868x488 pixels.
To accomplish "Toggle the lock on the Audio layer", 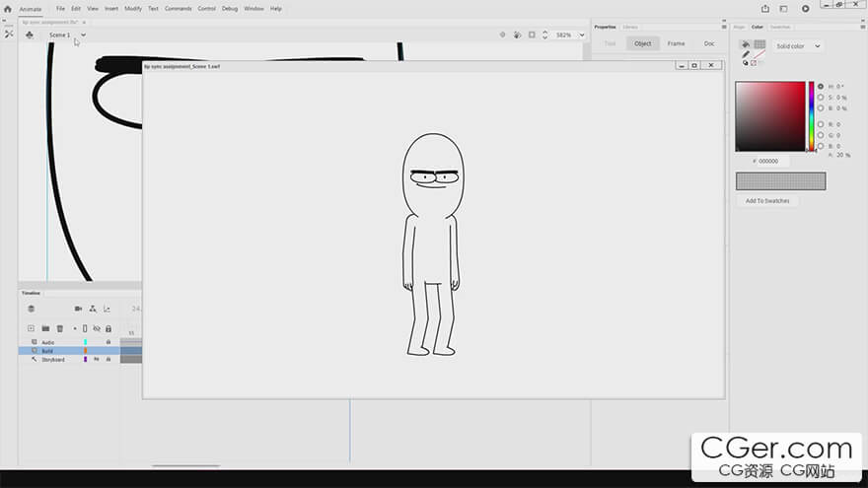I will click(x=108, y=342).
